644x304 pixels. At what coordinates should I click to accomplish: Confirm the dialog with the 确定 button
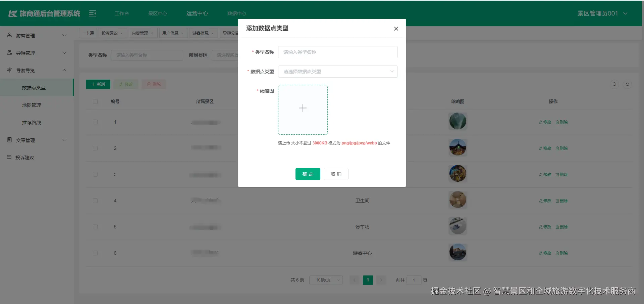[308, 174]
